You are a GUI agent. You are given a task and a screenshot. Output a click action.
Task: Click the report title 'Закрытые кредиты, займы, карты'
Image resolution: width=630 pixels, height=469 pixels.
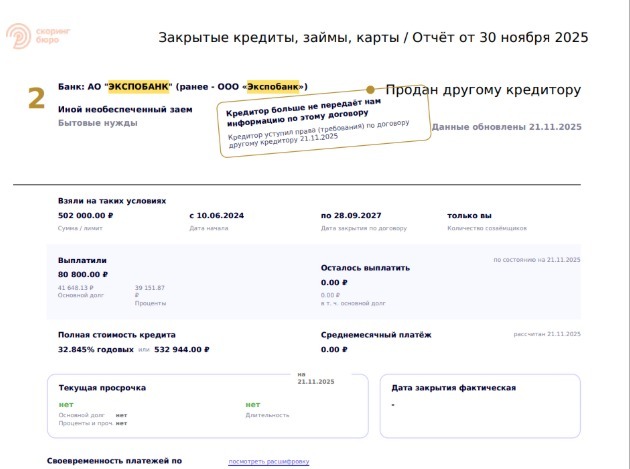(x=277, y=38)
